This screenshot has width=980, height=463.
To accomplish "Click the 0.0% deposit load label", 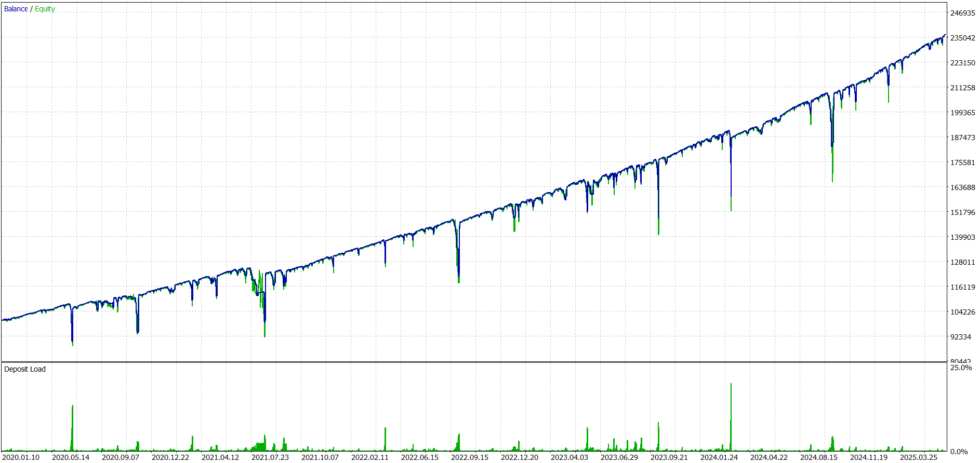I will [x=959, y=452].
